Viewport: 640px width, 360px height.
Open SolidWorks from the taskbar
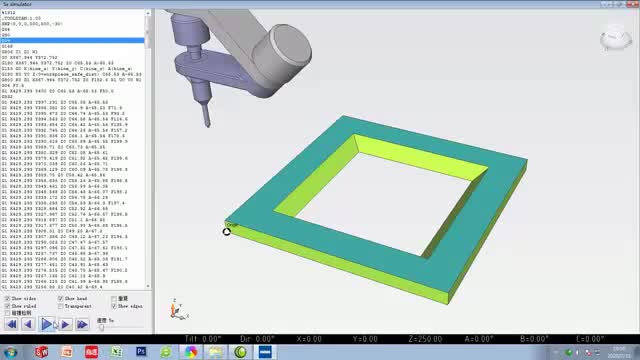[x=41, y=351]
